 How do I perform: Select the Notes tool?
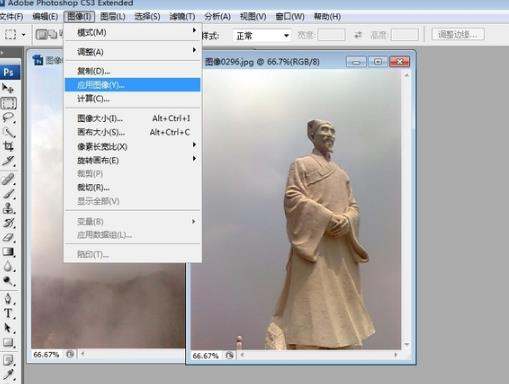[x=8, y=360]
